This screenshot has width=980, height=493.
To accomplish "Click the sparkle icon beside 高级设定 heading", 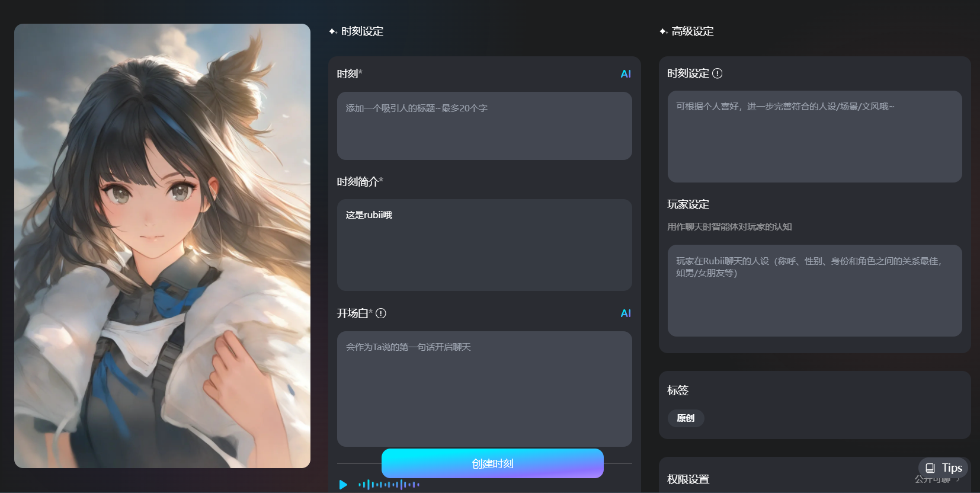I will coord(664,31).
